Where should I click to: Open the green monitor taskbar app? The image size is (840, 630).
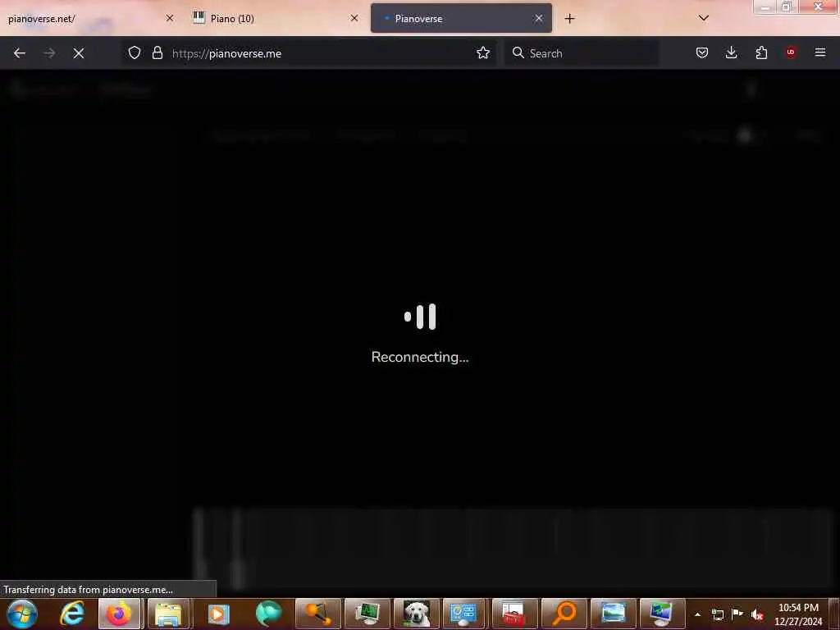pos(367,614)
